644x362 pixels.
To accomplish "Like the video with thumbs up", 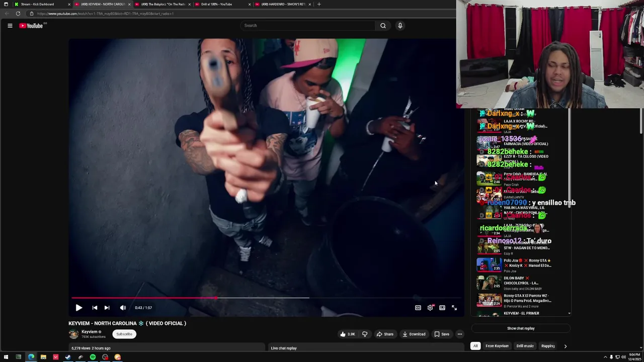I will [x=347, y=334].
